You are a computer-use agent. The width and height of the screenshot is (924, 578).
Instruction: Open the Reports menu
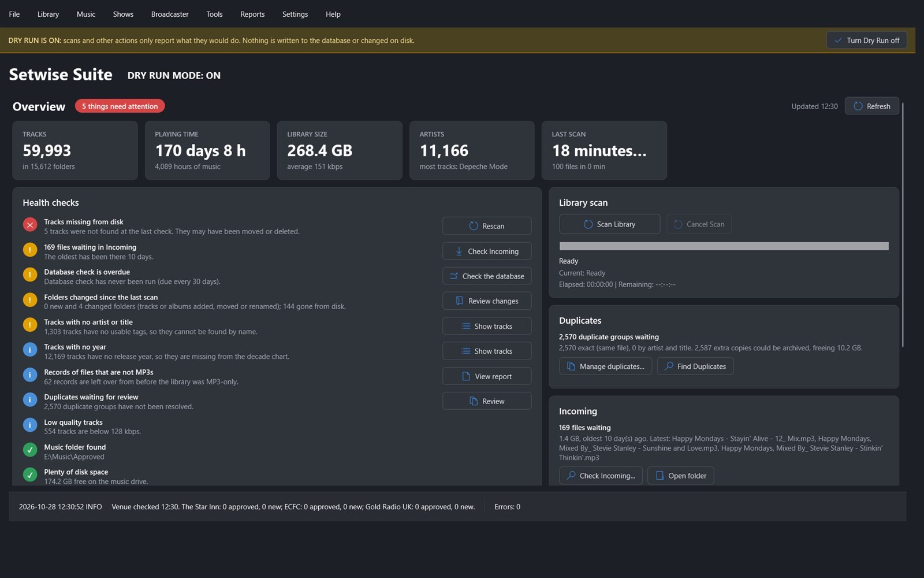[x=252, y=14]
